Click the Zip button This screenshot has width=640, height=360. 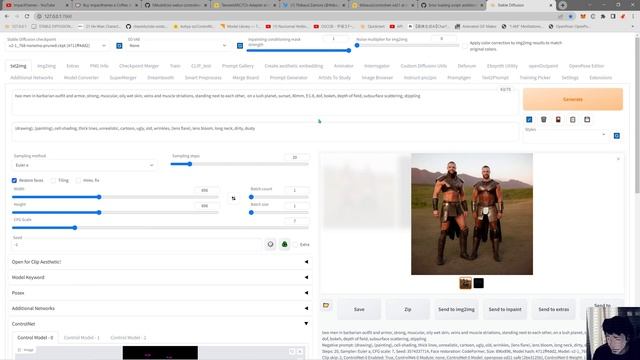[x=408, y=309]
